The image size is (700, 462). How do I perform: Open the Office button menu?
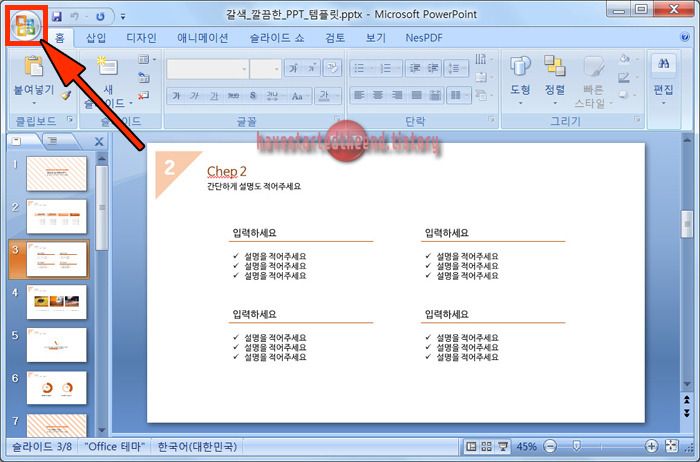coord(26,25)
